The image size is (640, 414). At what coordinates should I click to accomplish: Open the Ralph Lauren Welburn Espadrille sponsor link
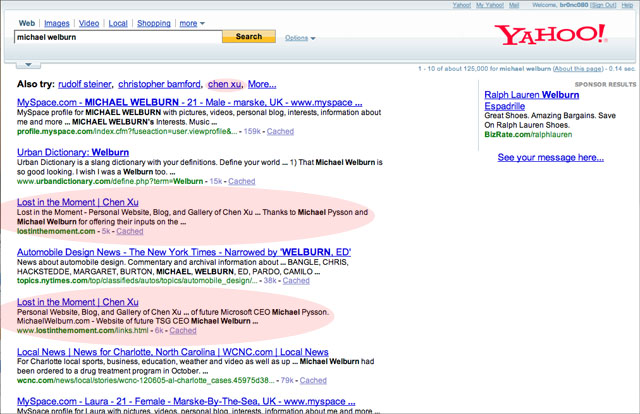click(531, 100)
